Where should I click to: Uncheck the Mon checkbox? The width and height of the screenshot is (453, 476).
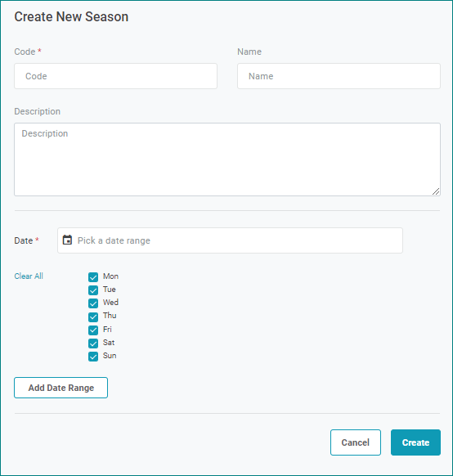(93, 277)
